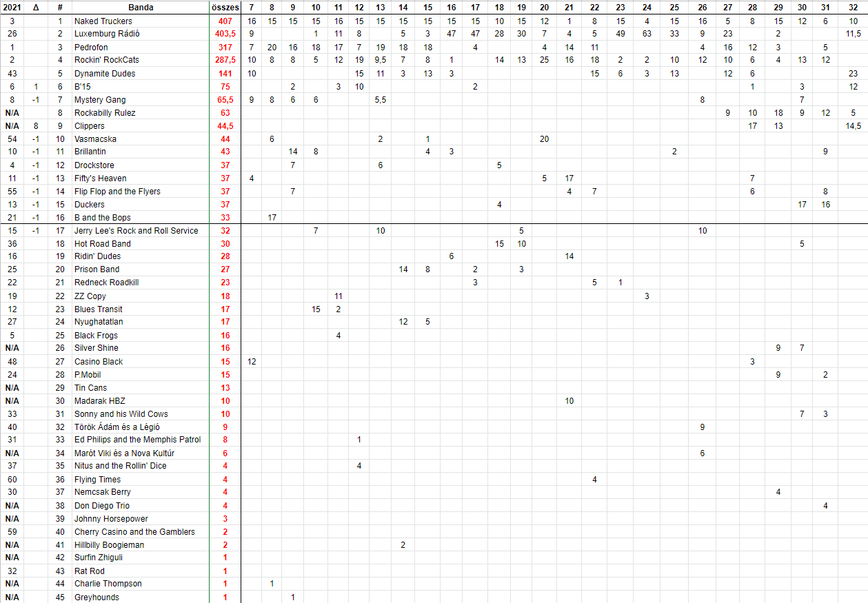Image resolution: width=868 pixels, height=603 pixels.
Task: Click 'Sonny and his Wild Cows' cell
Action: [141, 414]
